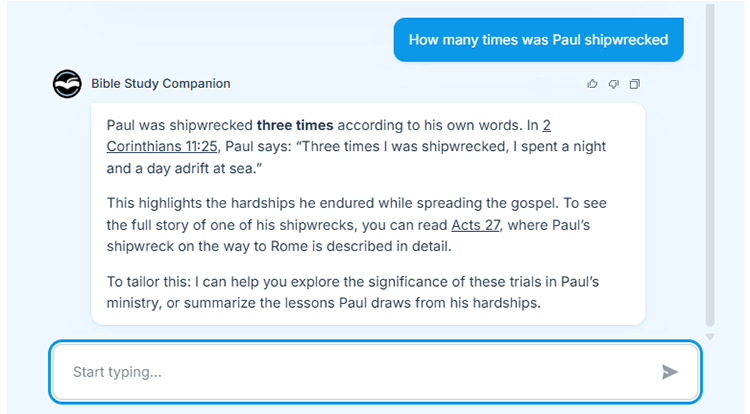750x414 pixels.
Task: Click the thumbs down icon on the reply
Action: click(x=613, y=84)
